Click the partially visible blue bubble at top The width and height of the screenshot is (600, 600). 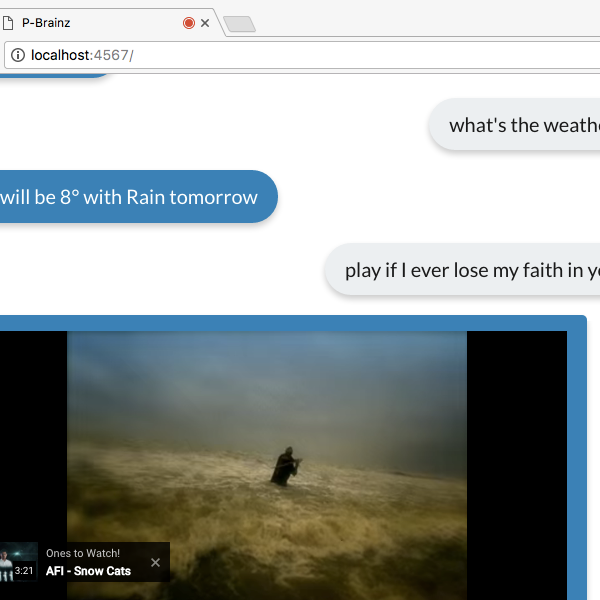pyautogui.click(x=60, y=73)
